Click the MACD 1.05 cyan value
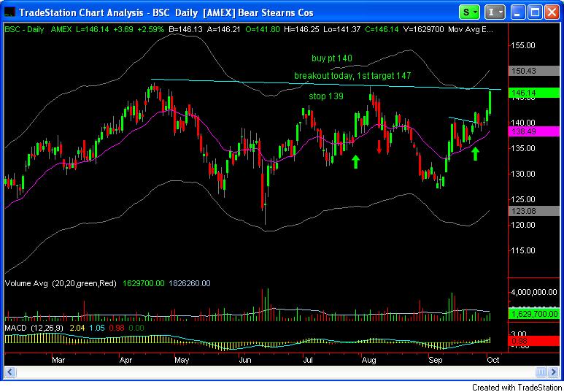This screenshot has width=564, height=392. 96,328
